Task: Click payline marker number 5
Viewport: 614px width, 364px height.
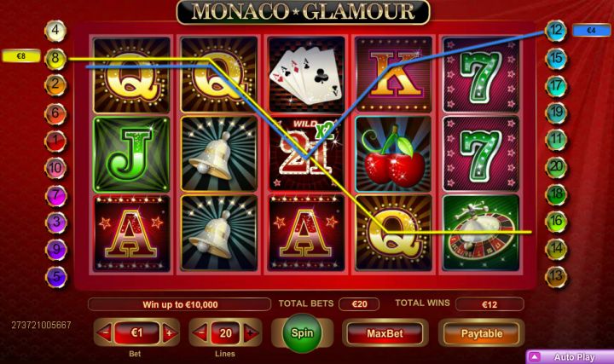Action: coord(56,277)
